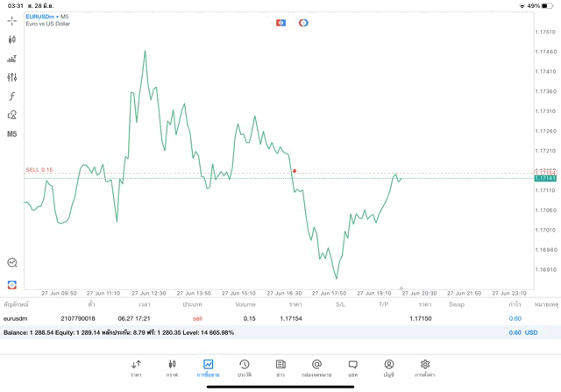Open the M5 timeframe selector
Image resolution: width=561 pixels, height=392 pixels.
(x=12, y=134)
